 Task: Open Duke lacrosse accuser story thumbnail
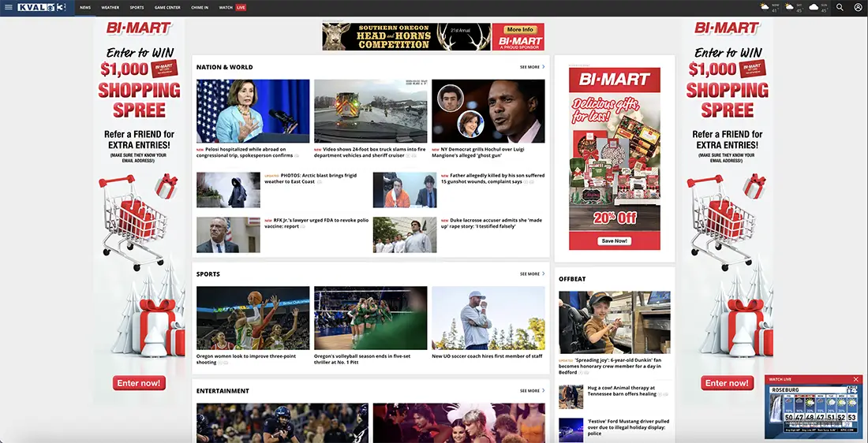point(405,234)
